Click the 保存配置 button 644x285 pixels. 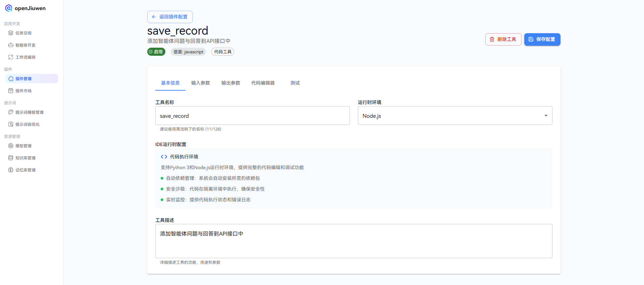pyautogui.click(x=542, y=39)
